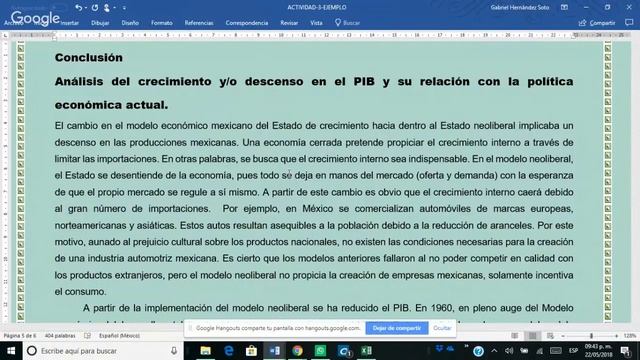Open the Undo history dropdown arrow

85,8
